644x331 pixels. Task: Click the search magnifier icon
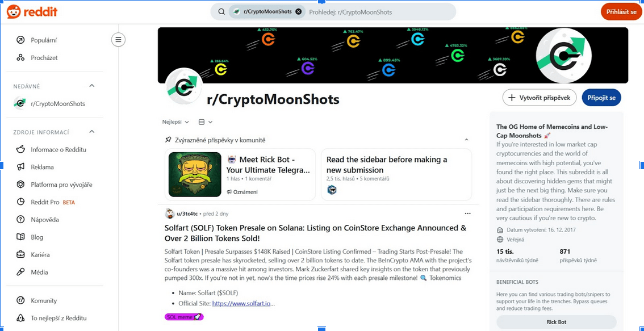(221, 11)
